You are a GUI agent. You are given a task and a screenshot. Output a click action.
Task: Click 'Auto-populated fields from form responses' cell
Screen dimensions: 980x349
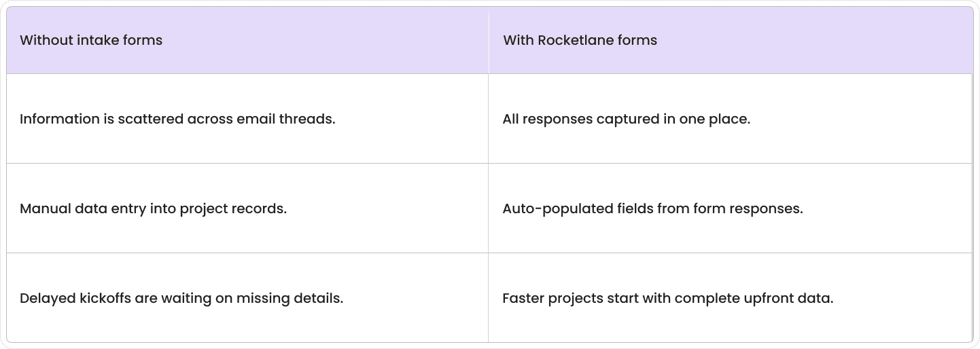731,208
